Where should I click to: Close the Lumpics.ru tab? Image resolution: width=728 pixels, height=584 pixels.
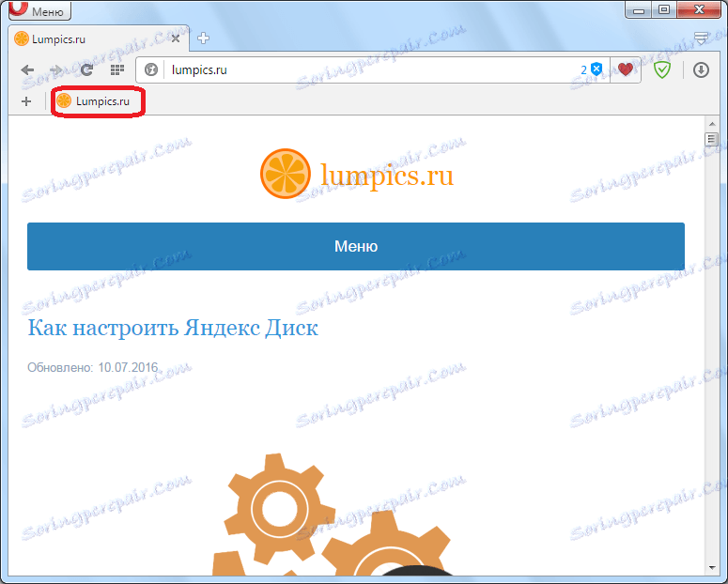176,38
